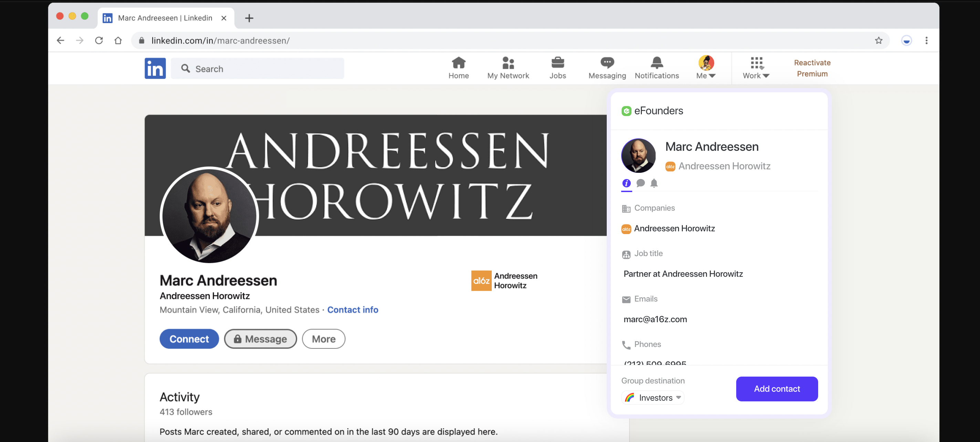Open the Contact info link
Image resolution: width=980 pixels, height=442 pixels.
353,309
